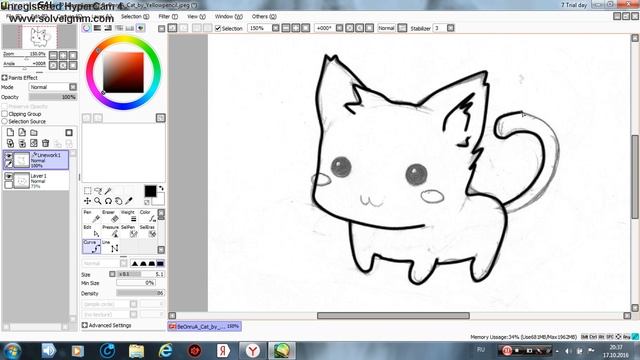Select the SelPen tool
The height and width of the screenshot is (360, 640).
click(129, 231)
